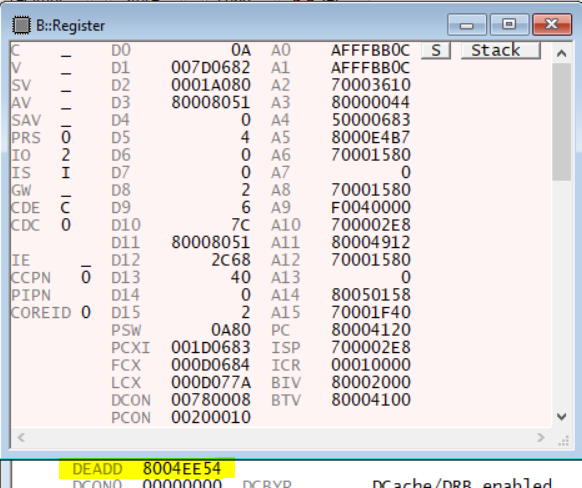Click the vertical scrollbar down arrow
The image size is (582, 488).
(x=561, y=417)
